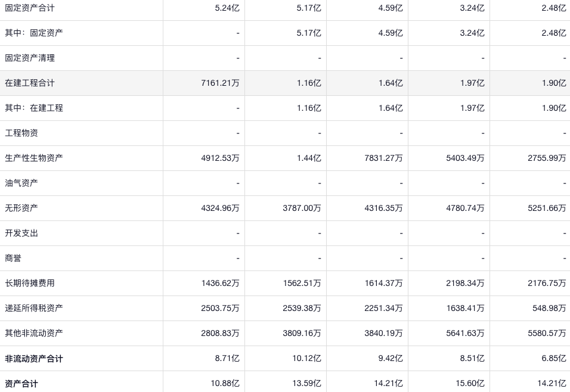Click the 固定资产合计 row label
Image resolution: width=570 pixels, height=392 pixels.
pos(30,8)
